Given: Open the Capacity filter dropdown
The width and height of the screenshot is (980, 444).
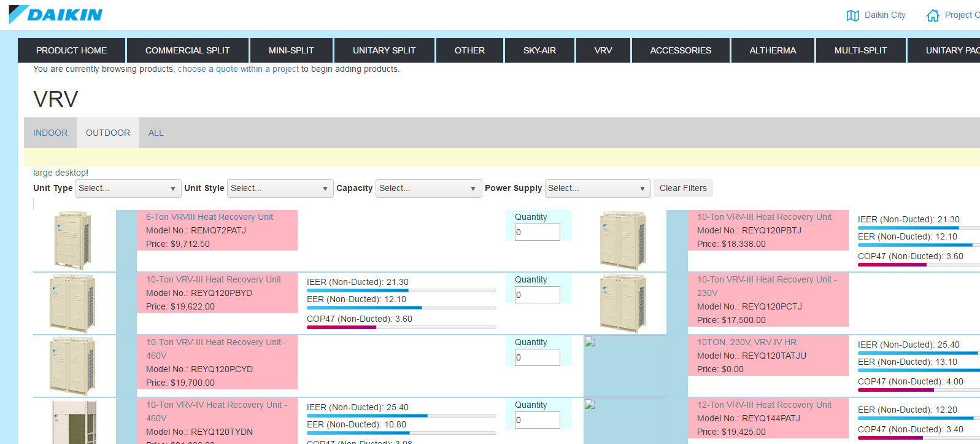Looking at the screenshot, I should (429, 189).
